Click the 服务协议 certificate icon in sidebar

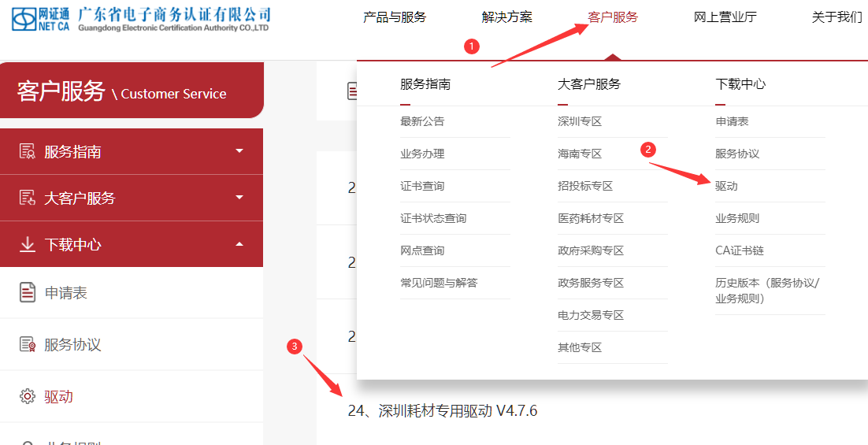click(x=28, y=345)
